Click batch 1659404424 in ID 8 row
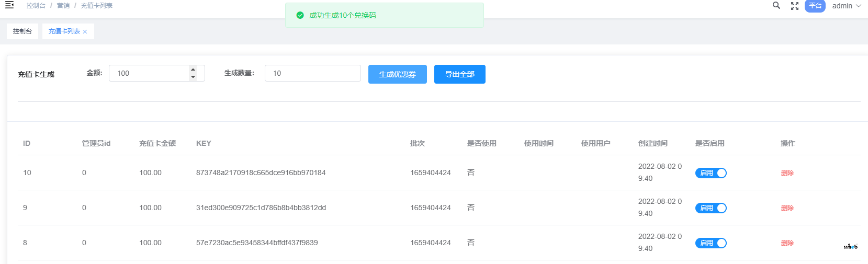 tap(431, 243)
